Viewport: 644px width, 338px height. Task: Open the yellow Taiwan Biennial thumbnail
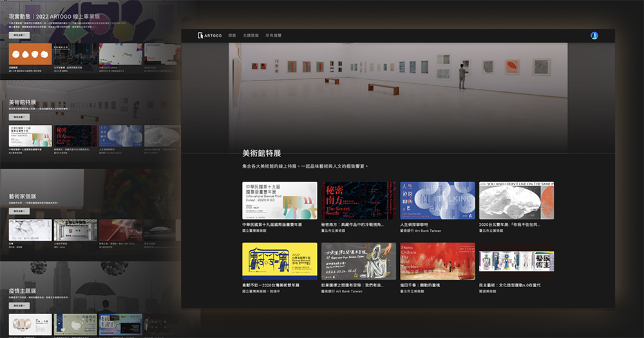pyautogui.click(x=279, y=261)
